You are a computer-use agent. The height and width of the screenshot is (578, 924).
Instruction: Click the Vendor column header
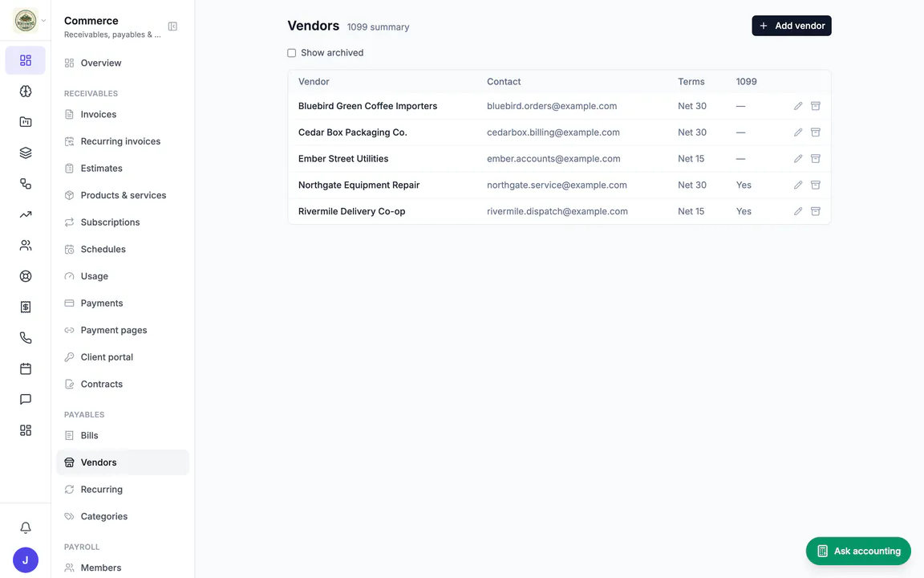(x=314, y=81)
